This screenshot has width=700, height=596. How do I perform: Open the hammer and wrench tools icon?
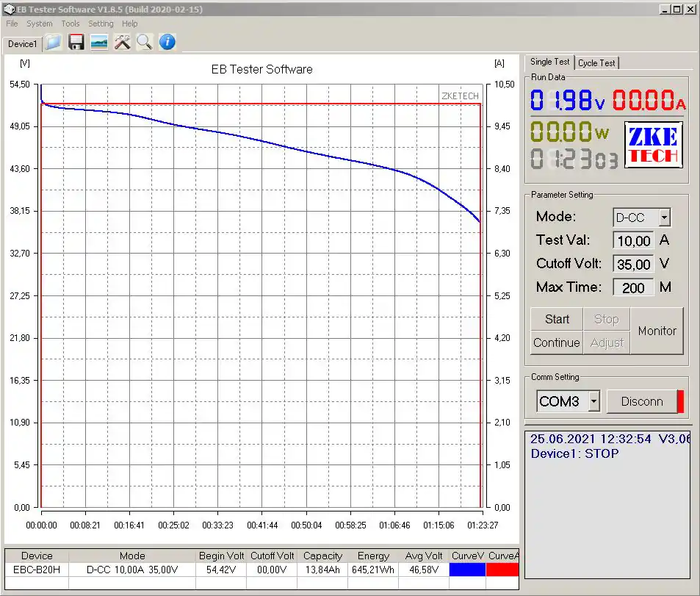[122, 43]
